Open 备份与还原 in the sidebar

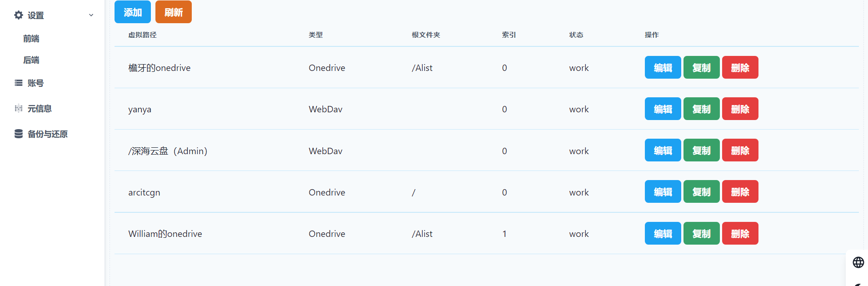[x=47, y=134]
